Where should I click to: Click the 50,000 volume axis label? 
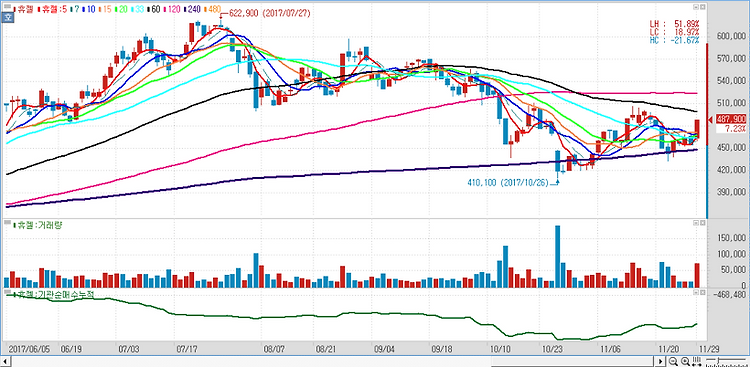click(x=734, y=270)
